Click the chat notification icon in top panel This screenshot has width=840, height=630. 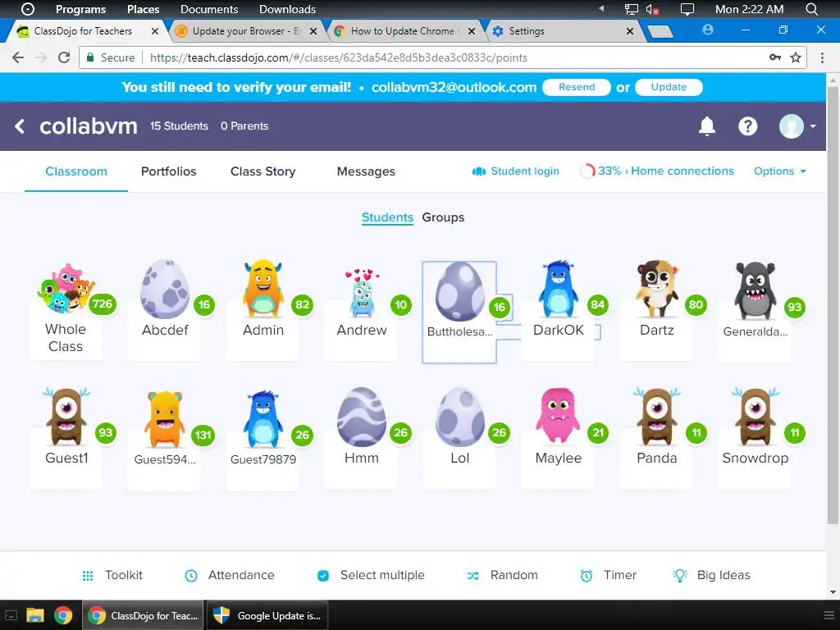[x=687, y=9]
